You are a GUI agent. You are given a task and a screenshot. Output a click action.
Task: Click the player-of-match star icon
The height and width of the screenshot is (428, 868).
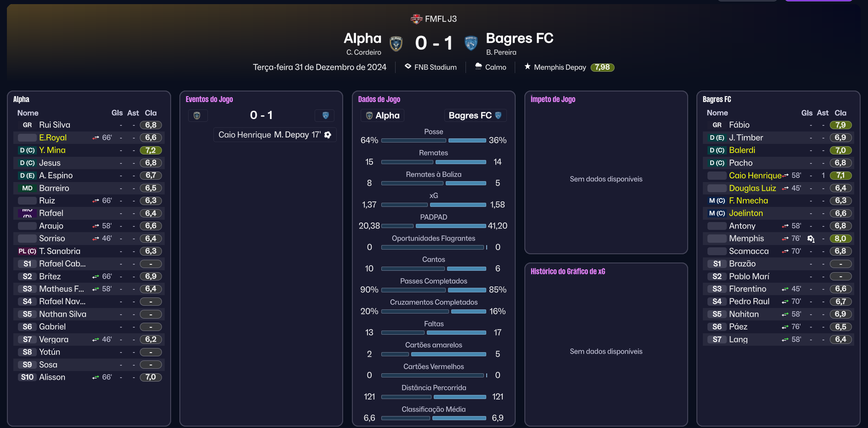coord(528,67)
